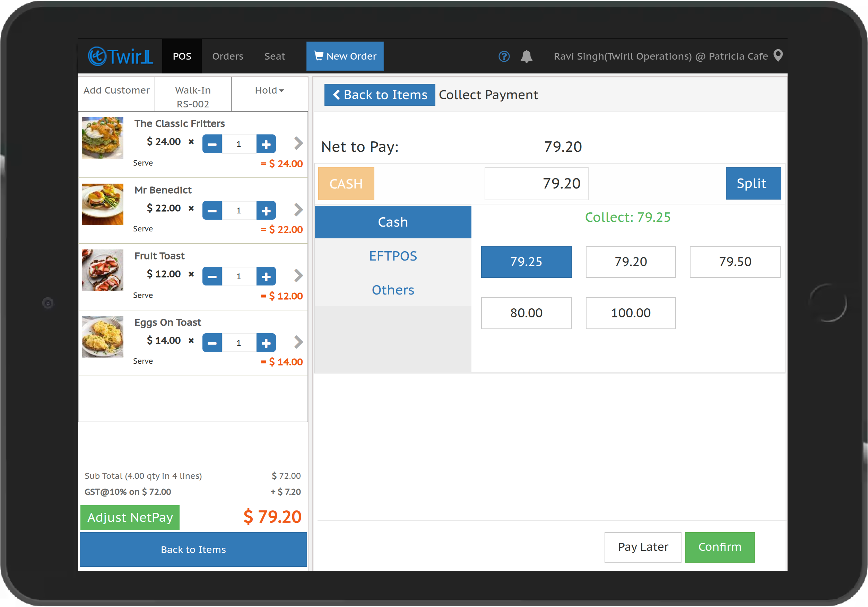
Task: Choose Others payment method
Action: click(392, 290)
